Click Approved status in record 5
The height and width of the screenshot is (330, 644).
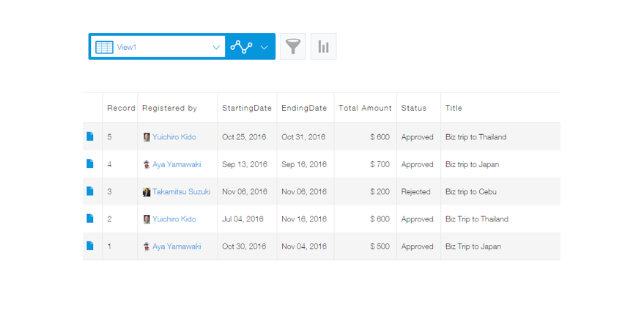[417, 137]
